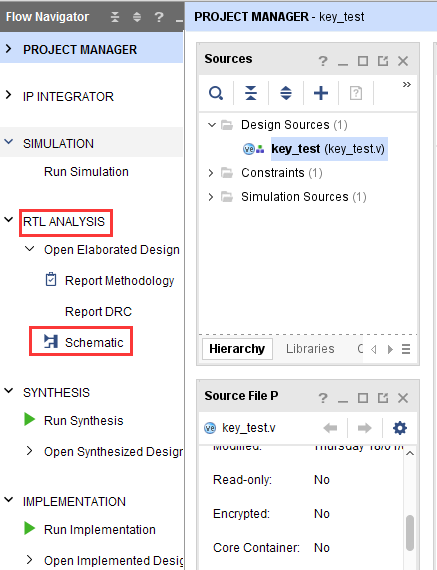Expand the Constraints folder
Image resolution: width=437 pixels, height=570 pixels.
(x=211, y=173)
